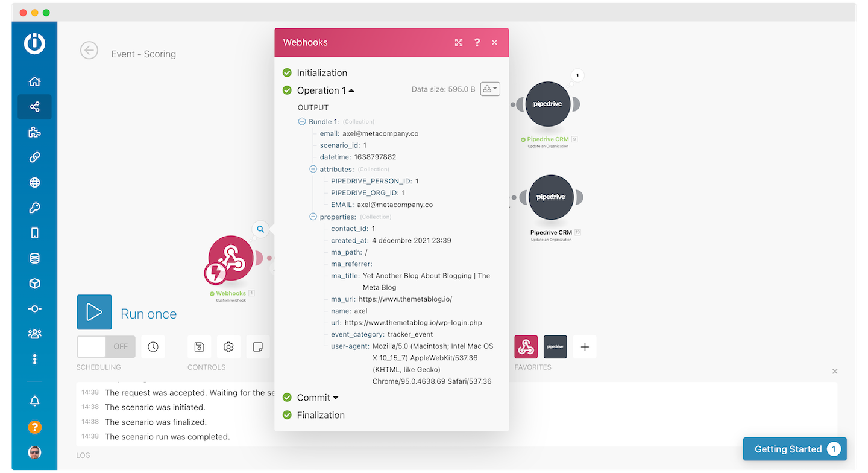This screenshot has width=868, height=473.
Task: Open the clock scheduling icon
Action: coord(153,346)
